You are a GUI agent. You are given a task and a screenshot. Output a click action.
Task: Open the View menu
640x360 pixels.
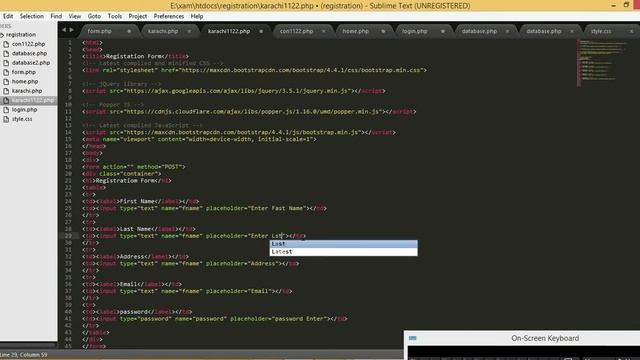[74, 16]
